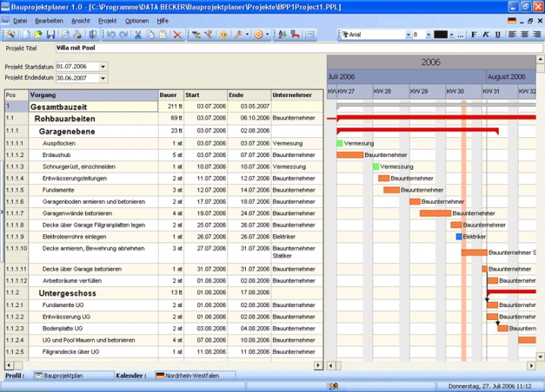
Task: Toggle italic text formatting
Action: tap(485, 35)
